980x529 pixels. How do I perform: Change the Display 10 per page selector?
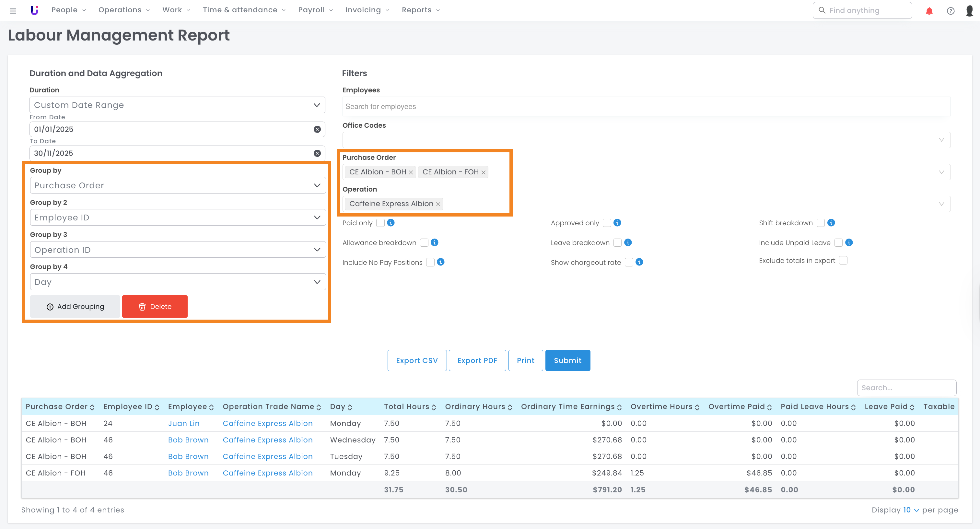(x=911, y=510)
